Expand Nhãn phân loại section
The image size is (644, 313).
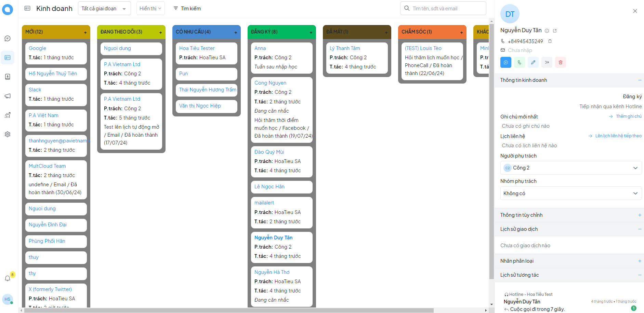(639, 261)
